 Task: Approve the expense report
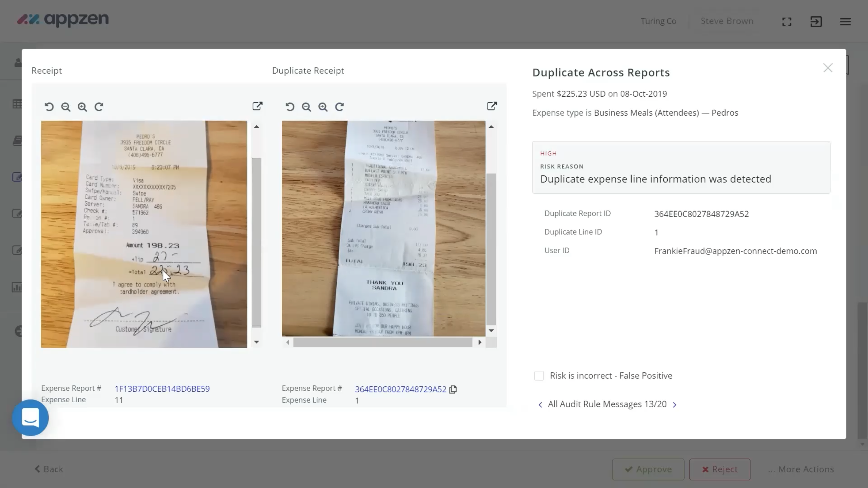648,469
